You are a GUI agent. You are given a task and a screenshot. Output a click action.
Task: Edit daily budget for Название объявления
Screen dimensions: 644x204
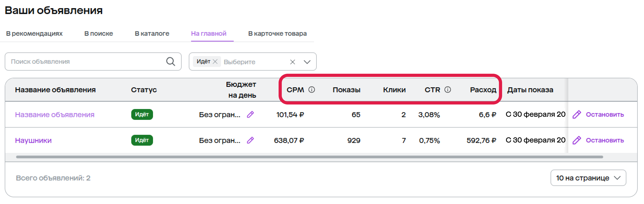[250, 114]
